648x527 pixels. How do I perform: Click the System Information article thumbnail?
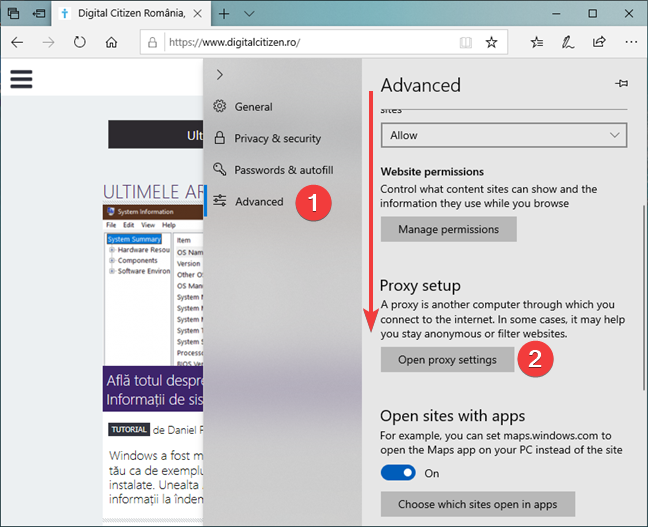[153, 285]
